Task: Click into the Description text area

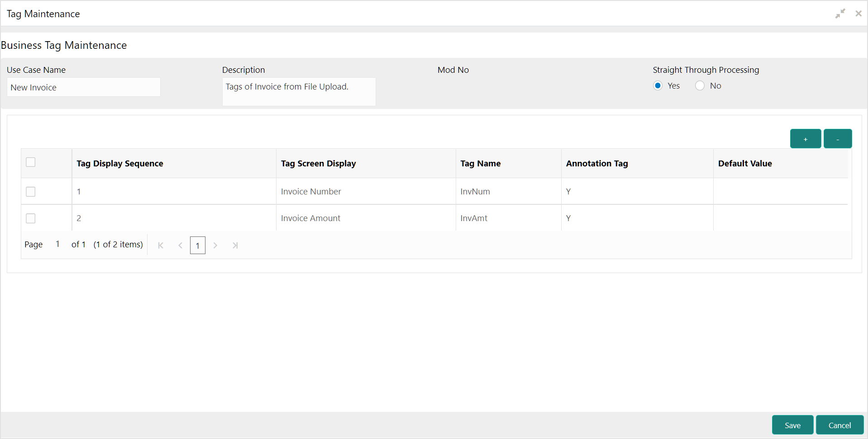Action: pyautogui.click(x=299, y=92)
